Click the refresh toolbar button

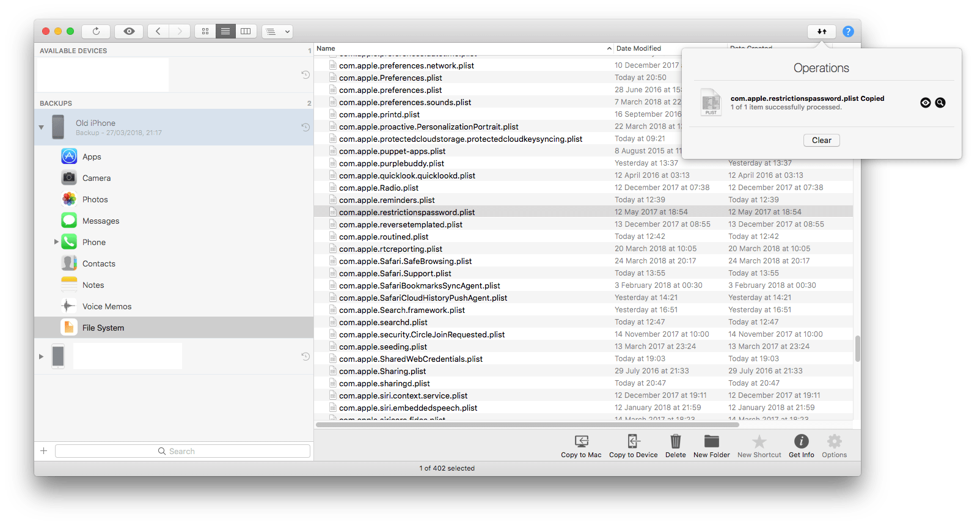[x=96, y=31]
